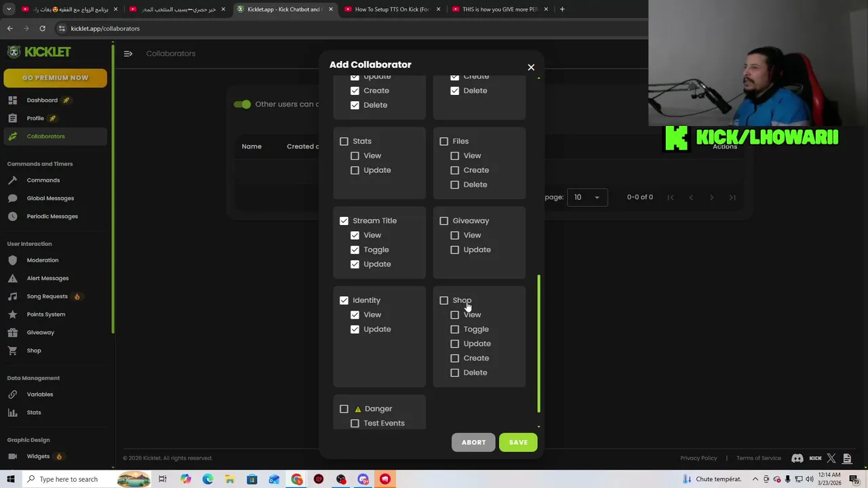This screenshot has height=488, width=868.
Task: Click the Dashboard sidebar icon
Action: click(12, 100)
